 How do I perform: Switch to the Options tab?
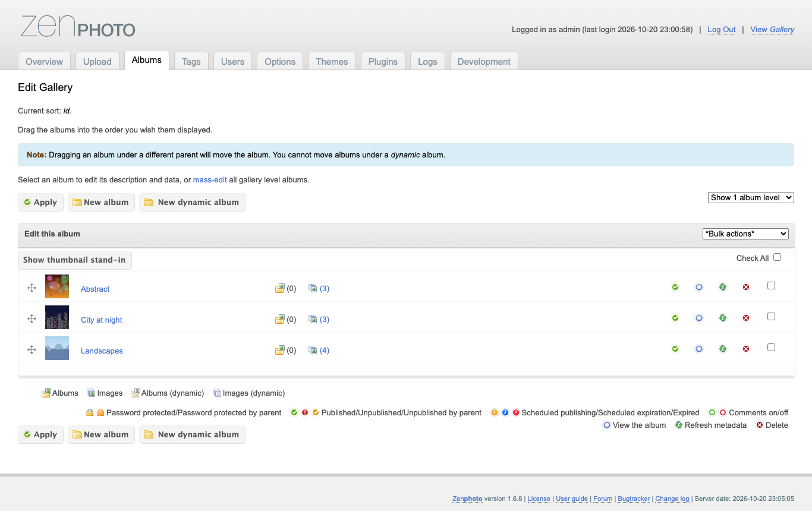pos(280,61)
